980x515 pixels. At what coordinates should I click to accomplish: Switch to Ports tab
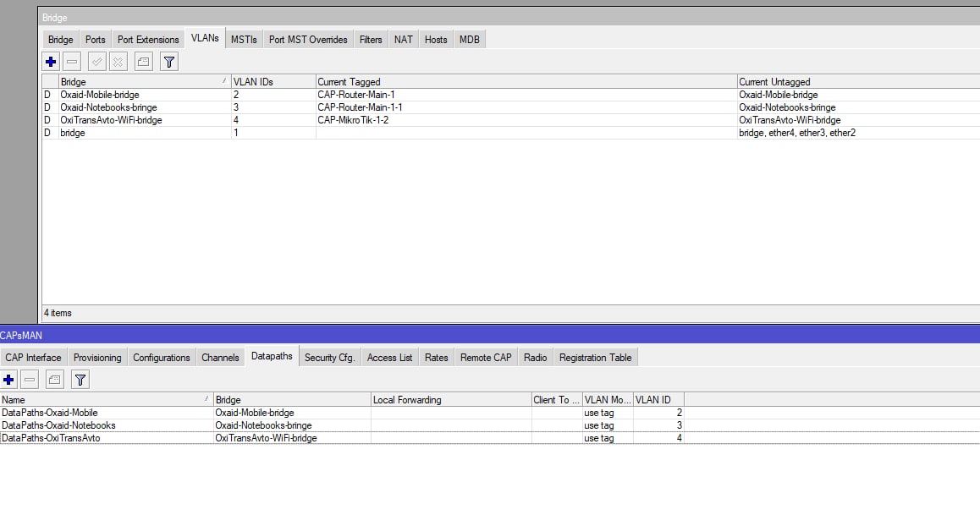(95, 40)
